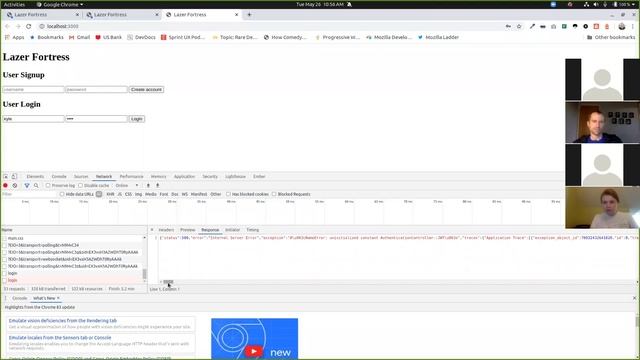Filter requests by XHR type
640x360 pixels.
[110, 194]
